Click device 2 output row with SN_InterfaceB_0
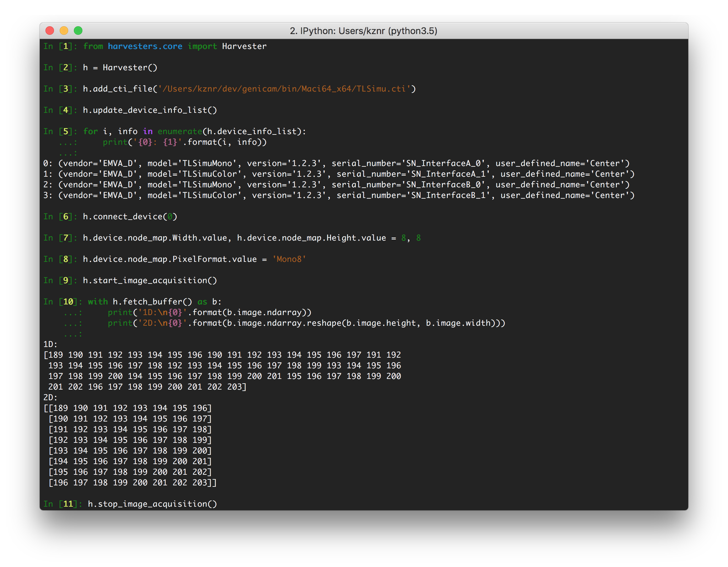The image size is (728, 567). coord(336,185)
